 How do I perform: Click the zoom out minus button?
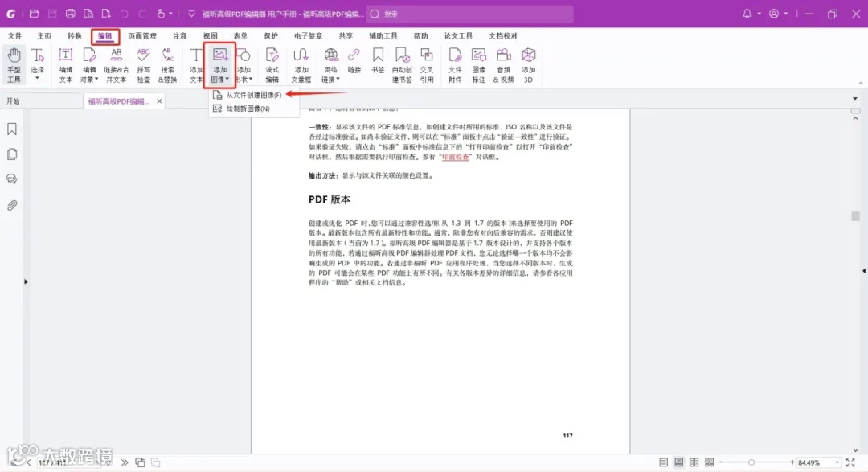click(721, 462)
